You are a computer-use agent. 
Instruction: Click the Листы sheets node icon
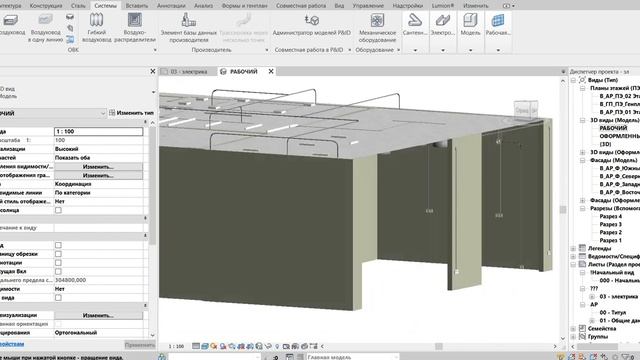[582, 264]
